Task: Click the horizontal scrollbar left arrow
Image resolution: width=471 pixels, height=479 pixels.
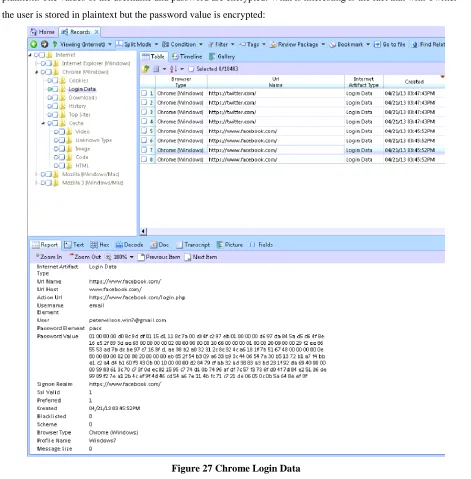Action: tap(144, 231)
